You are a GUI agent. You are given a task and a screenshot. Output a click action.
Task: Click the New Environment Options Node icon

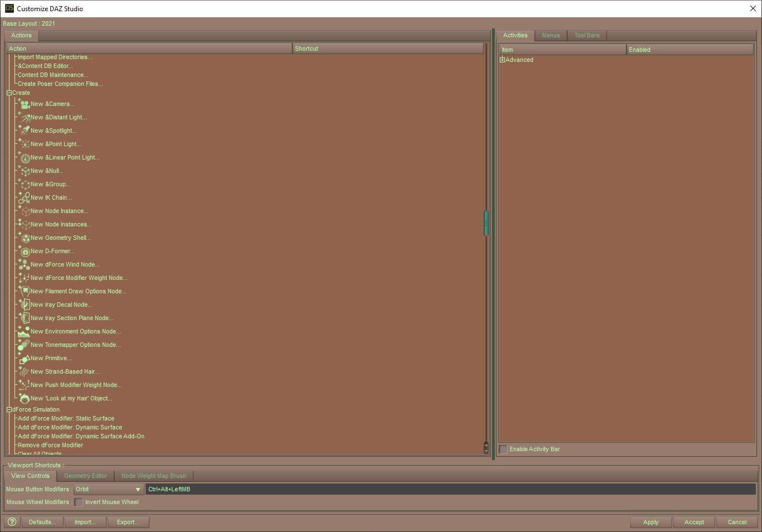tap(24, 331)
